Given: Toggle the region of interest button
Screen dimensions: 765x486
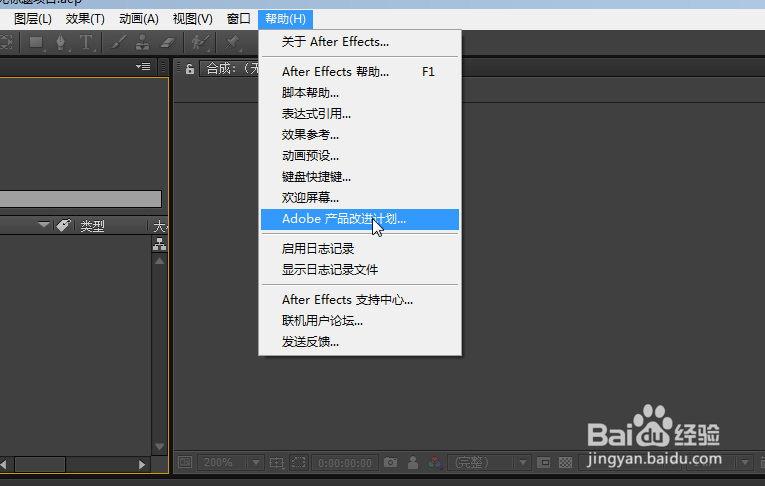Looking at the screenshot, I should click(299, 462).
